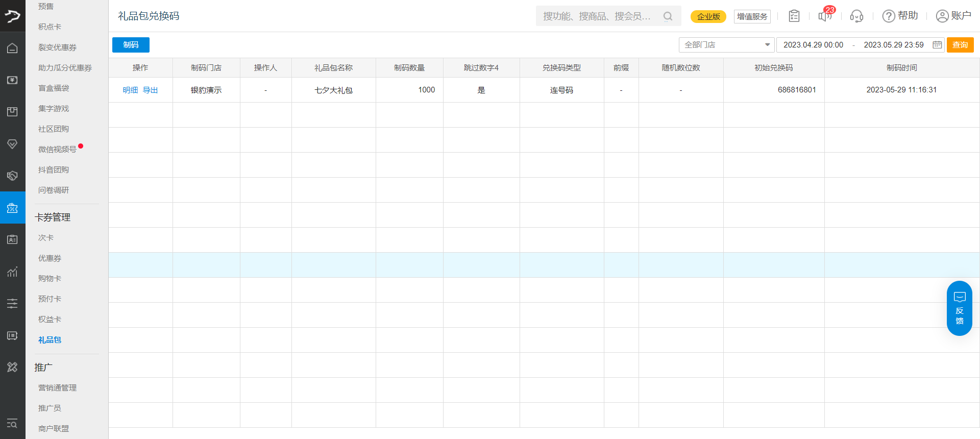Click the end date 2023.05.29 23:59 field
The image size is (980, 439).
894,45
